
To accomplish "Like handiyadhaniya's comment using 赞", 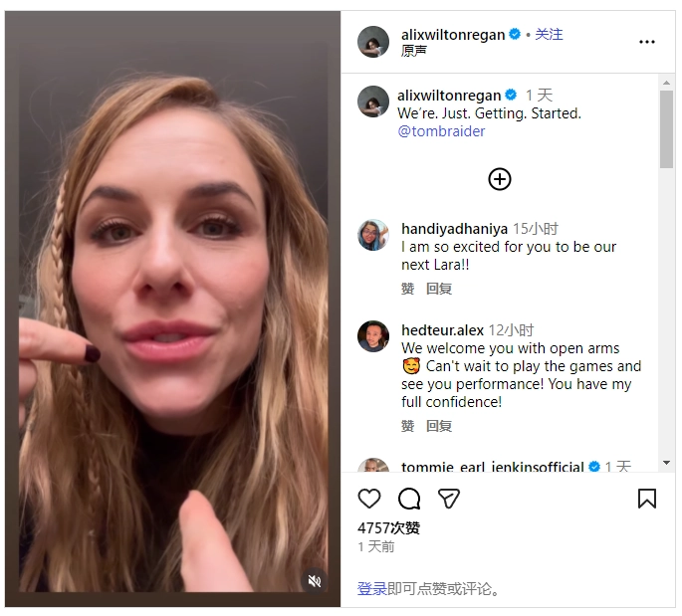I will 407,289.
